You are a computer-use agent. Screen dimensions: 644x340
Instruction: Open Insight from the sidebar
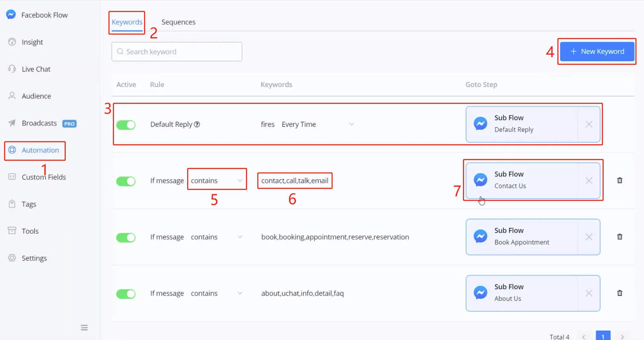32,42
